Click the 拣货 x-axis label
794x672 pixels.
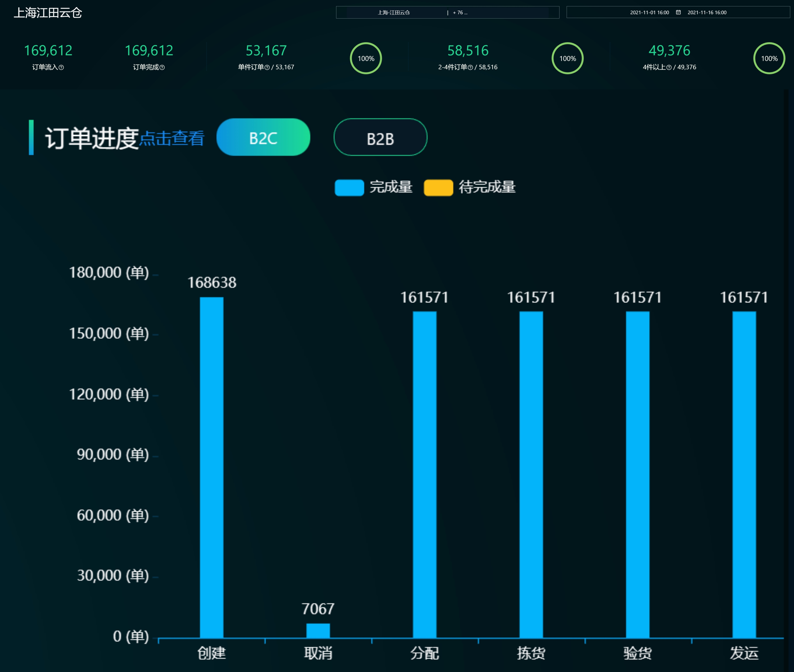(531, 653)
